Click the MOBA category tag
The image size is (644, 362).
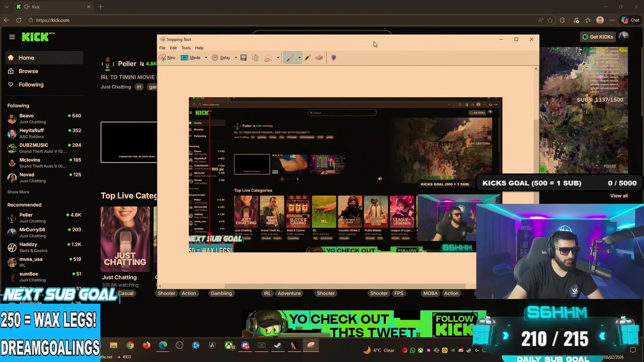[x=430, y=293]
